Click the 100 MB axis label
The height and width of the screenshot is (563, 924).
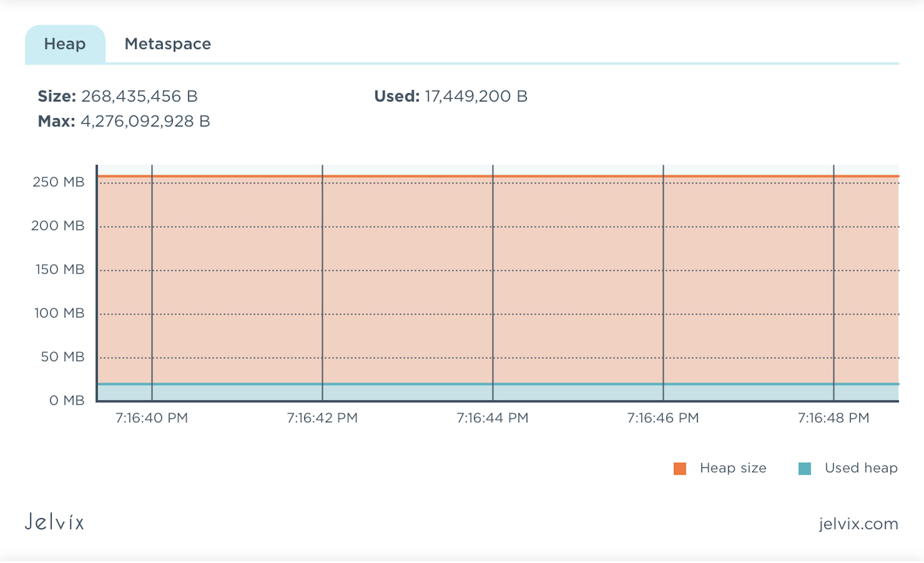pyautogui.click(x=59, y=313)
